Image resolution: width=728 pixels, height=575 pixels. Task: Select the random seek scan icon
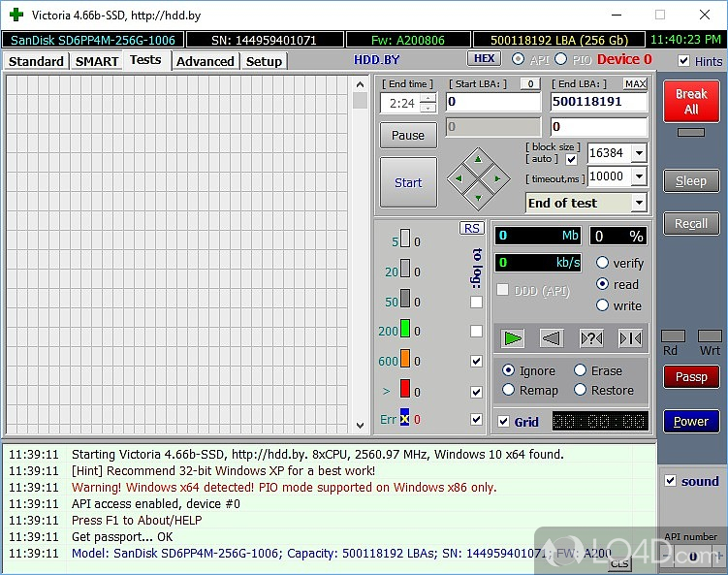point(591,338)
